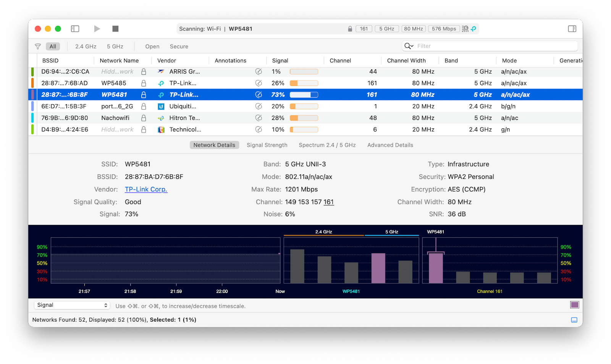This screenshot has height=364, width=611.
Task: Show only Secure networks
Action: (179, 47)
